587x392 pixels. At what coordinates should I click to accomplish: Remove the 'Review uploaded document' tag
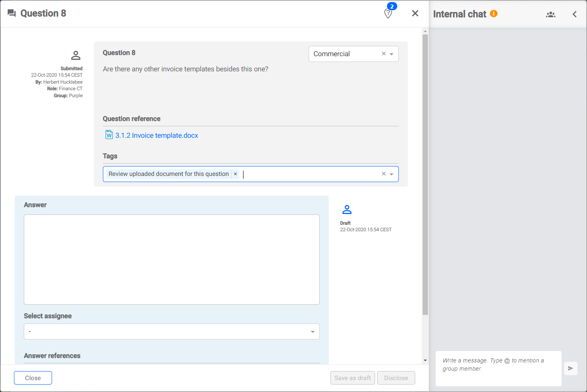click(x=235, y=174)
